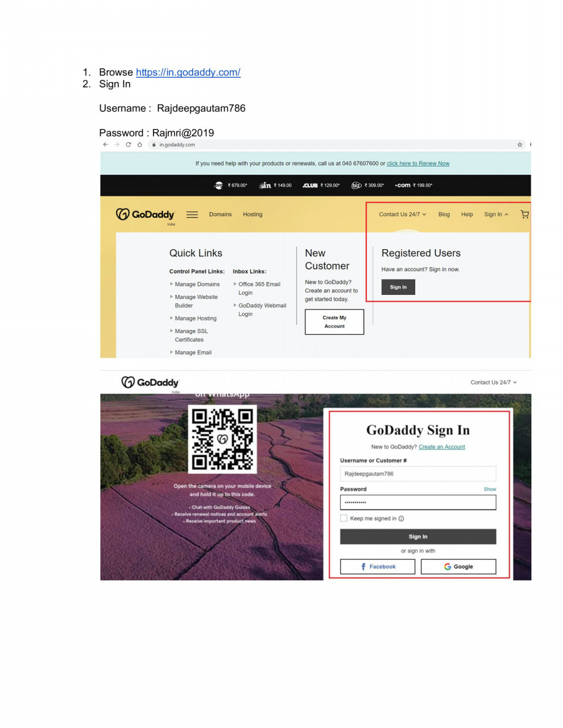
Task: Click the dark Sign In submit button
Action: tap(418, 536)
